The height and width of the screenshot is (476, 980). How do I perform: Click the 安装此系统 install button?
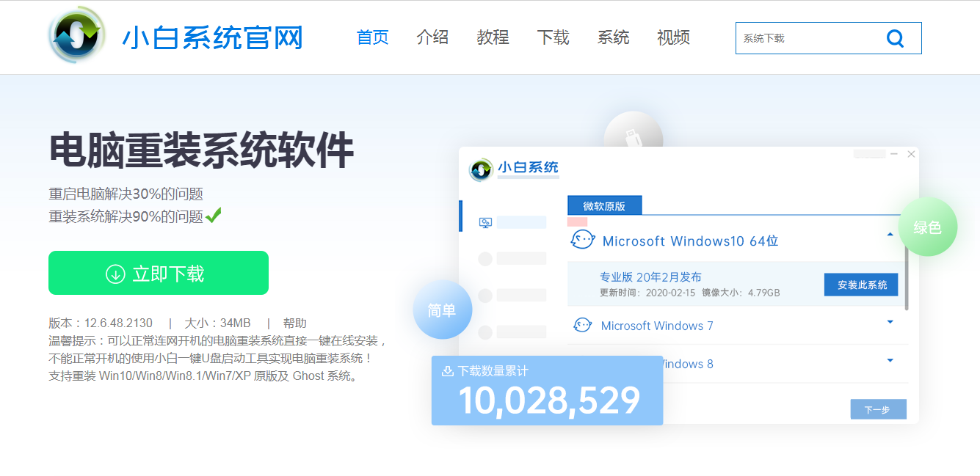click(x=860, y=283)
